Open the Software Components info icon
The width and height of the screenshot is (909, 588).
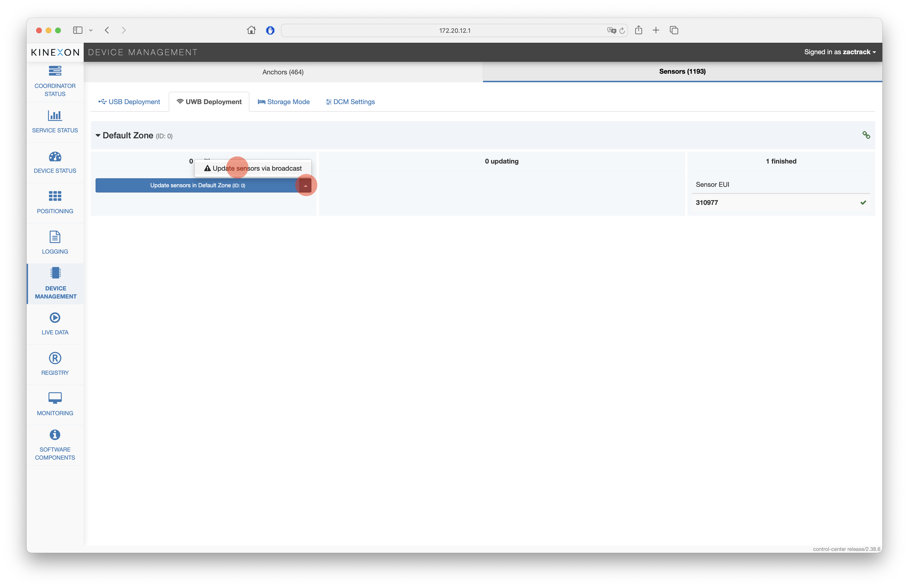(55, 435)
